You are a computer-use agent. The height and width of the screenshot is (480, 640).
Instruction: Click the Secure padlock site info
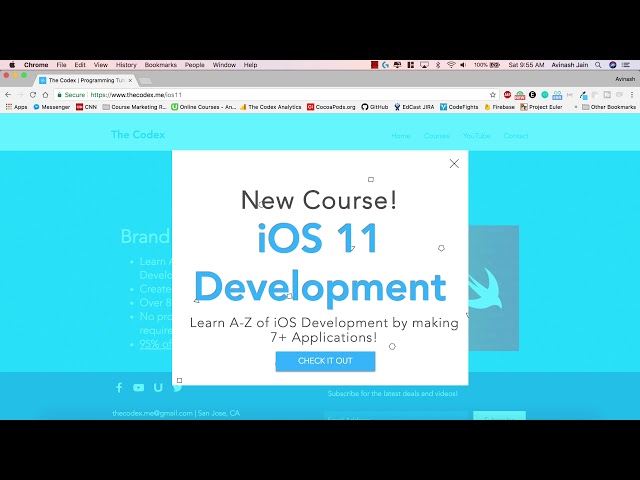coord(71,95)
